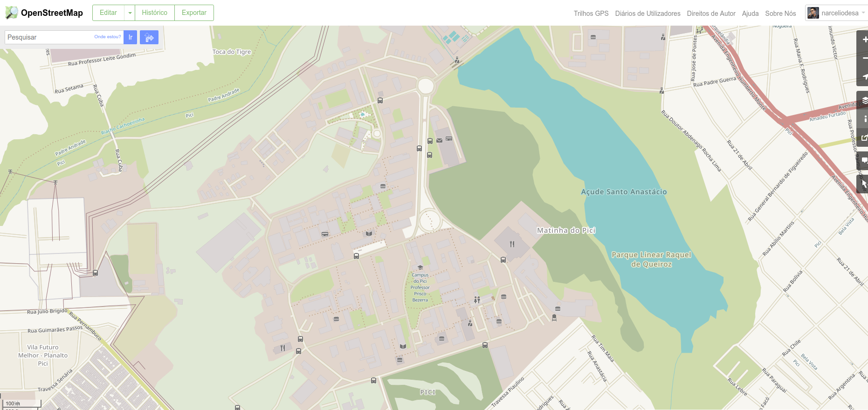Click the bus stop above Rua Júlio Brigido
The image size is (868, 410).
coord(95,273)
